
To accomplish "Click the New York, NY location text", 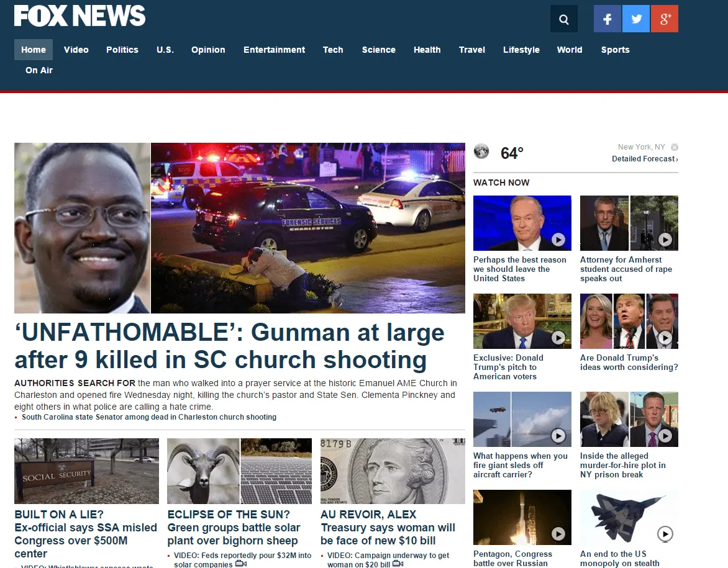I will [x=641, y=147].
